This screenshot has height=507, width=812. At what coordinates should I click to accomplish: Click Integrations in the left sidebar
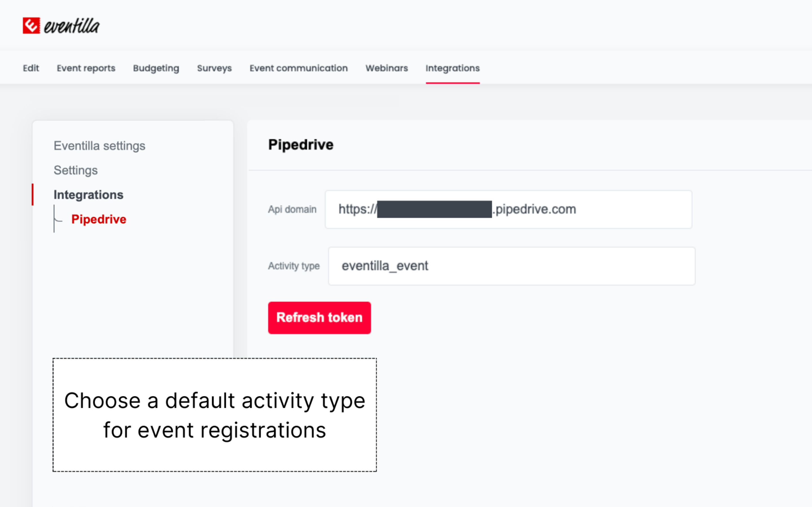click(x=88, y=195)
